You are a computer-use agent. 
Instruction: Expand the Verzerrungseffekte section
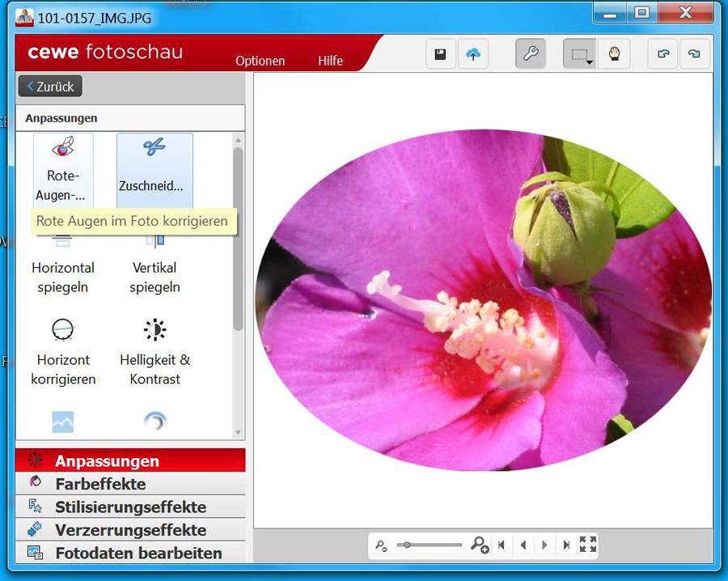pyautogui.click(x=130, y=530)
